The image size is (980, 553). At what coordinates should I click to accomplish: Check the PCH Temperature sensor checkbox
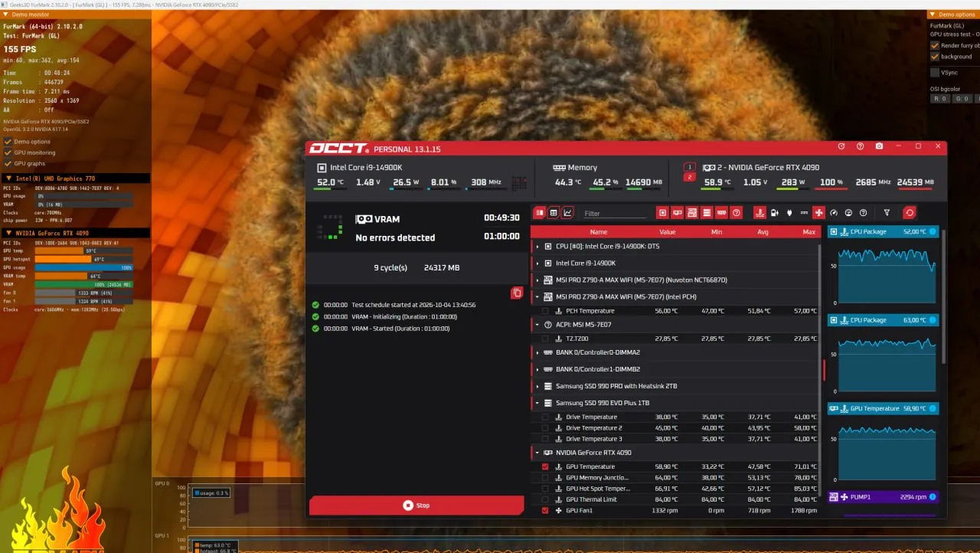[545, 311]
